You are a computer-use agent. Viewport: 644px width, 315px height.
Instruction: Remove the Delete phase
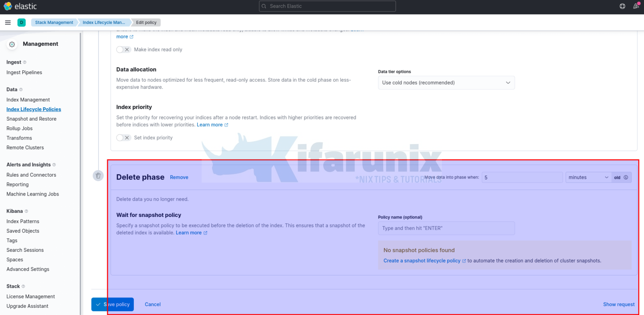[179, 177]
